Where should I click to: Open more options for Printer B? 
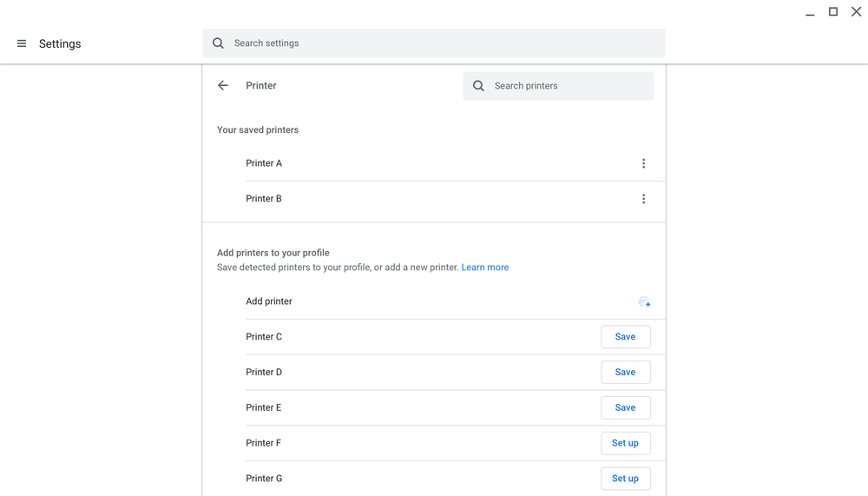[643, 199]
